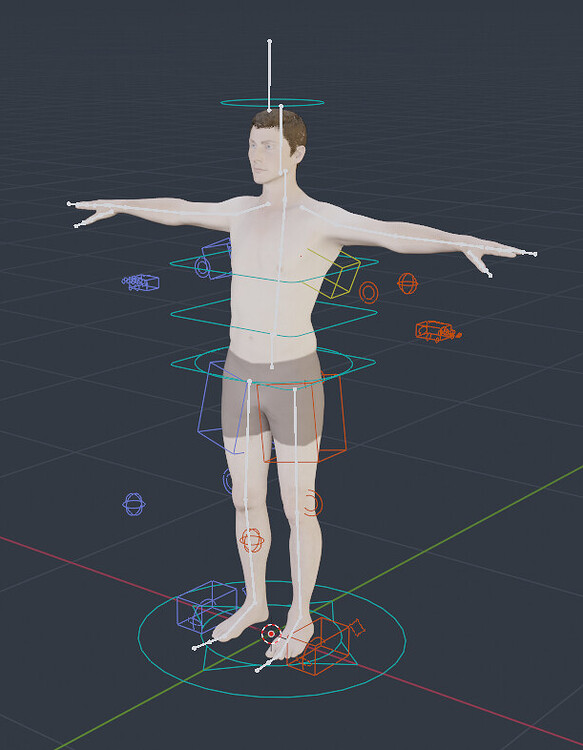Viewport: 583px width, 750px height.
Task: Select the orange ring widget beside torso
Action: coord(369,292)
